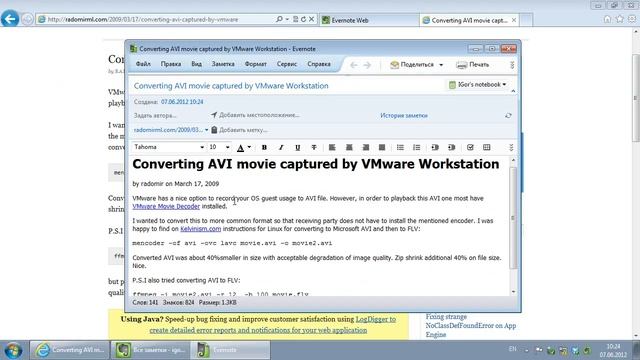
Task: Click the browser back button
Action: [10, 19]
